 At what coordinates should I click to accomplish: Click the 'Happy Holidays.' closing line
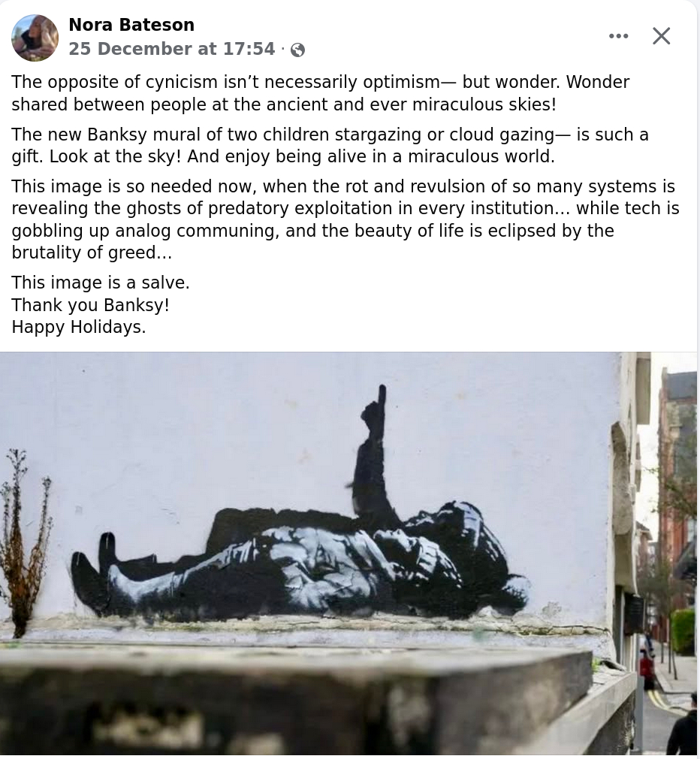point(79,327)
